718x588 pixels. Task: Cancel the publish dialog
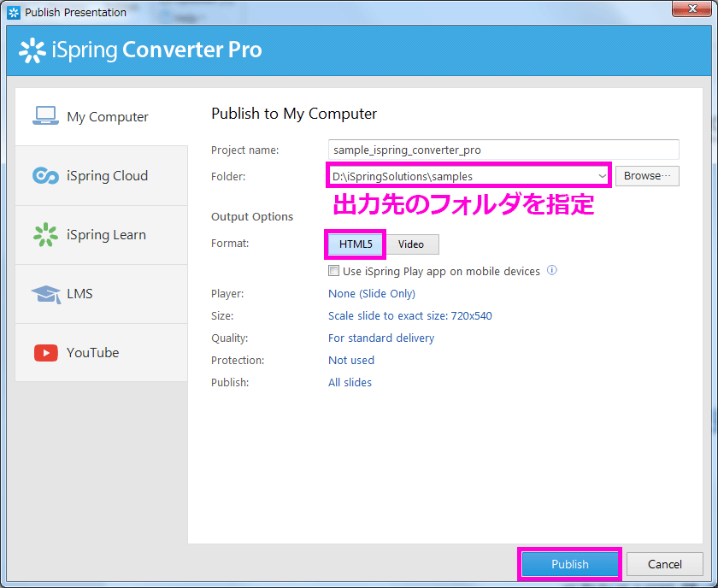[664, 564]
